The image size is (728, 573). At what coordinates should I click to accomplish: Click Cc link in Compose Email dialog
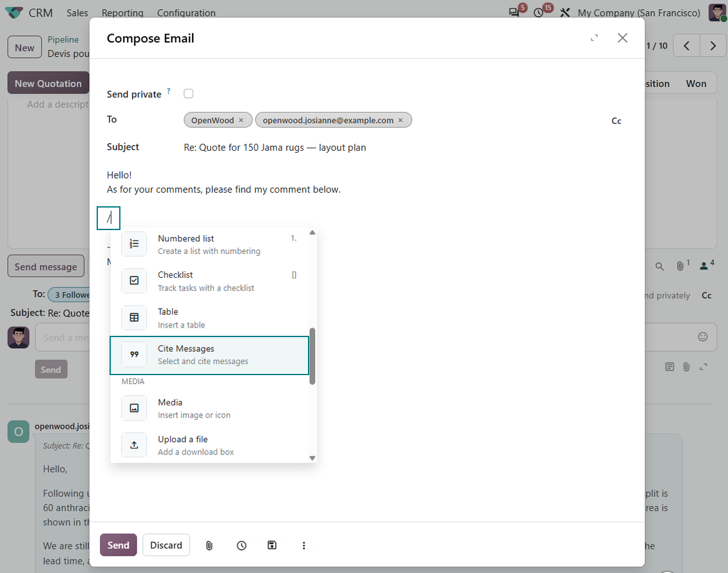point(616,121)
